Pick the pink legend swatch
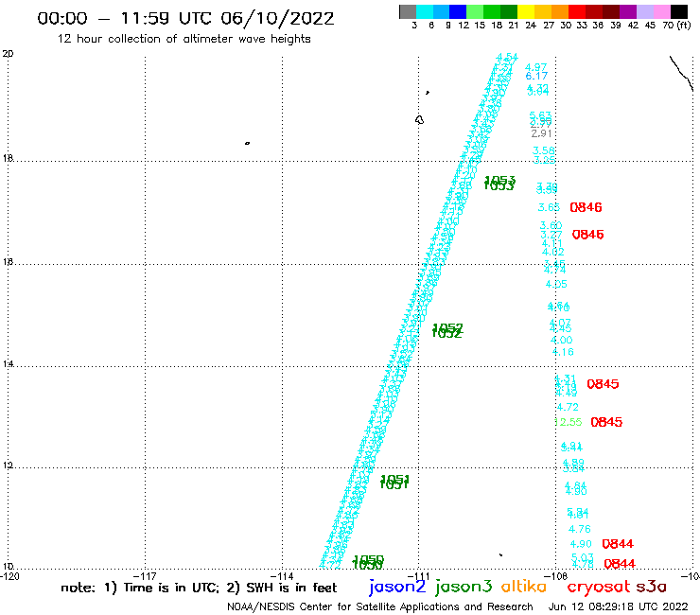 [661, 11]
